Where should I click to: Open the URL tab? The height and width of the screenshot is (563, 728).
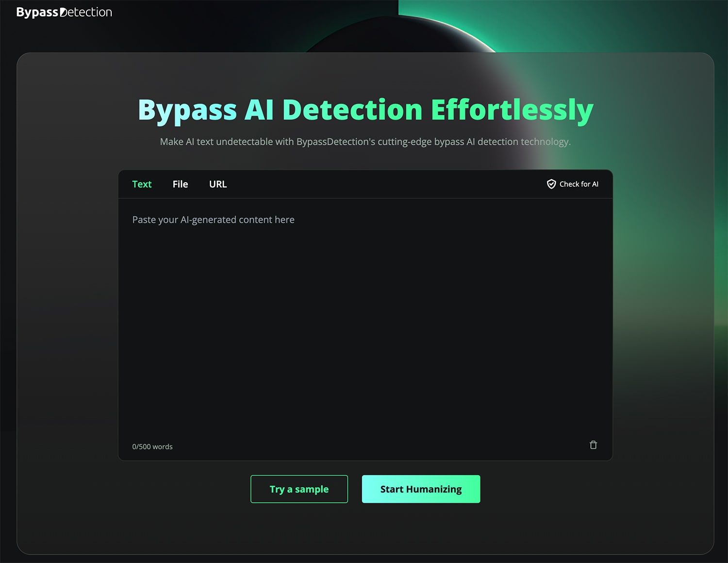[x=218, y=184]
